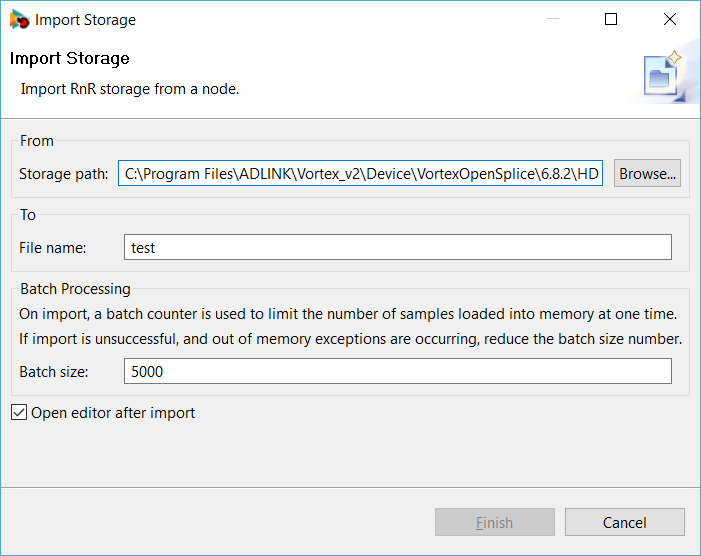Click the Import Storage window title text
Viewport: 701px width, 556px height.
85,20
